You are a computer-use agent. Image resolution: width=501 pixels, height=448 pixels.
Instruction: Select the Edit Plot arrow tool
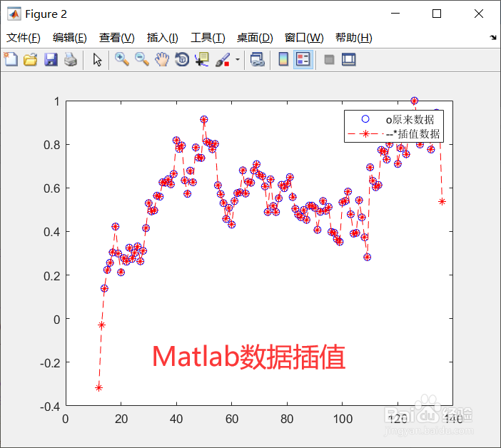click(x=97, y=60)
